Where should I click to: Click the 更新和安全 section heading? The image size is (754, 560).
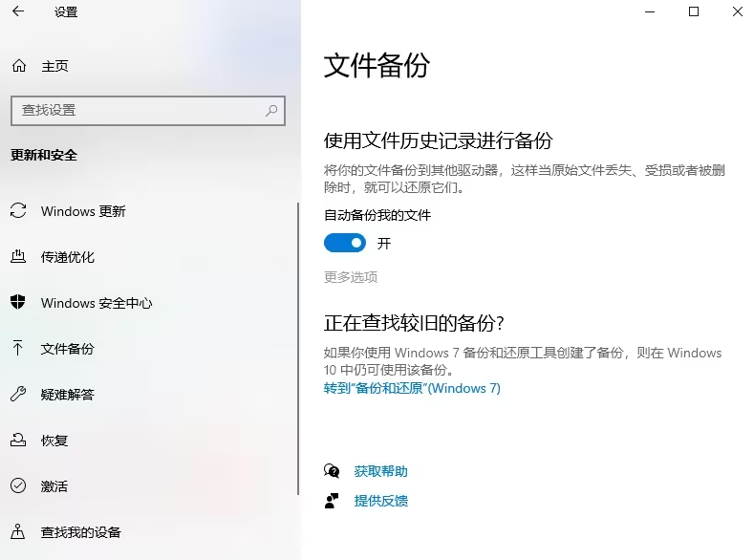coord(44,155)
